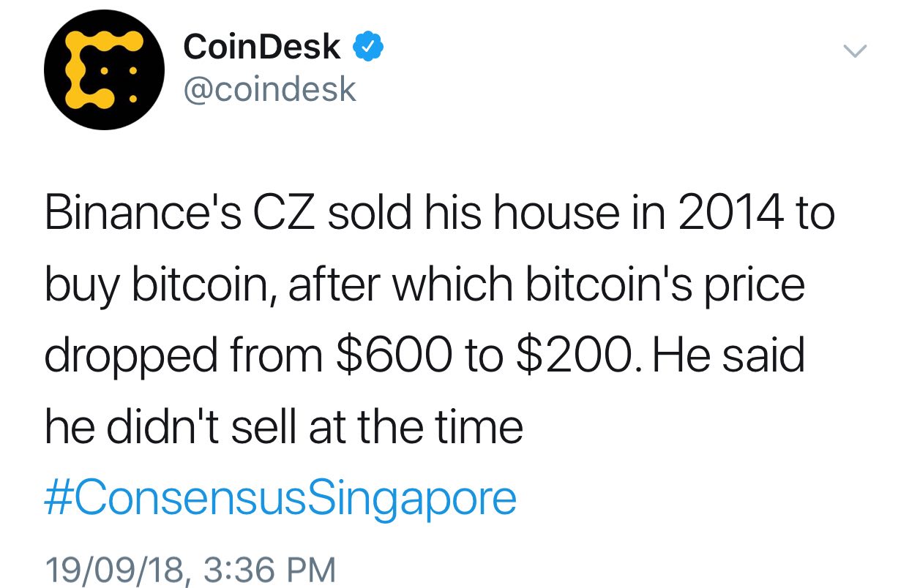Open the #ConsensusSingapore hashtag
The height and width of the screenshot is (588, 909).
281,498
